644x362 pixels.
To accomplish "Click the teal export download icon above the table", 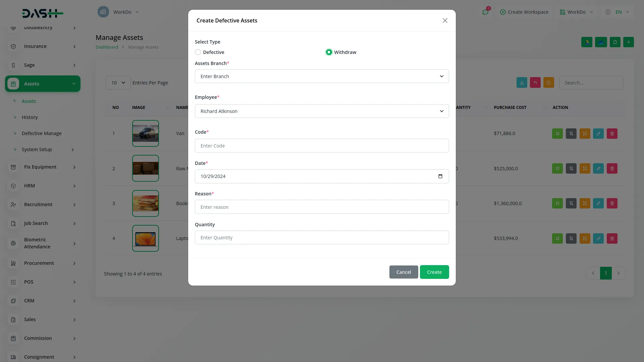I will point(522,82).
